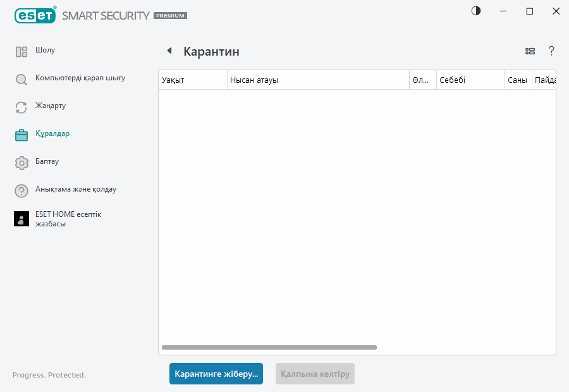
Task: Open the question mark help icon top right
Action: pos(551,51)
